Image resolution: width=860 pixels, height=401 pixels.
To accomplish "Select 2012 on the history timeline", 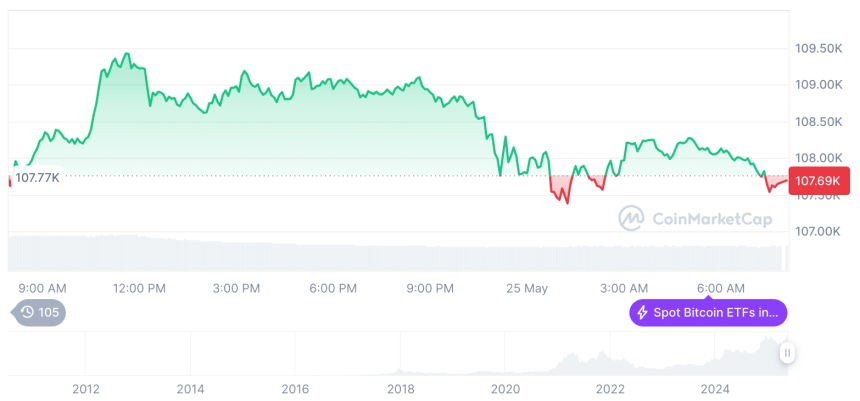I will point(85,388).
